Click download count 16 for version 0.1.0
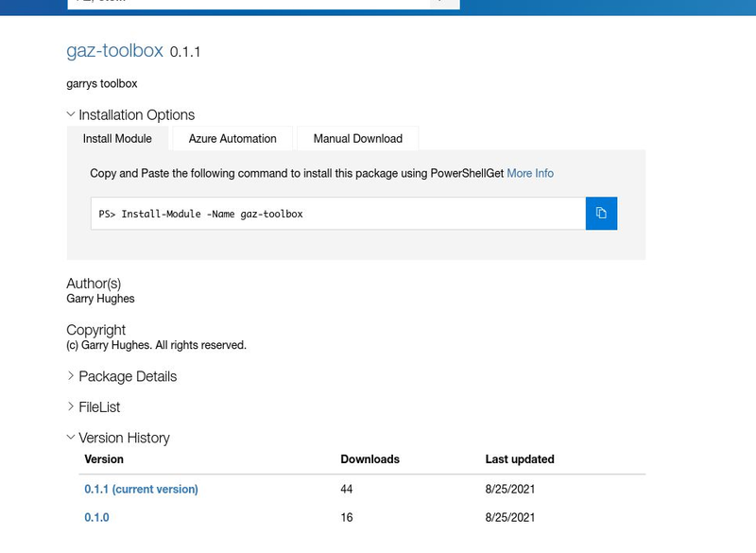 coord(347,517)
